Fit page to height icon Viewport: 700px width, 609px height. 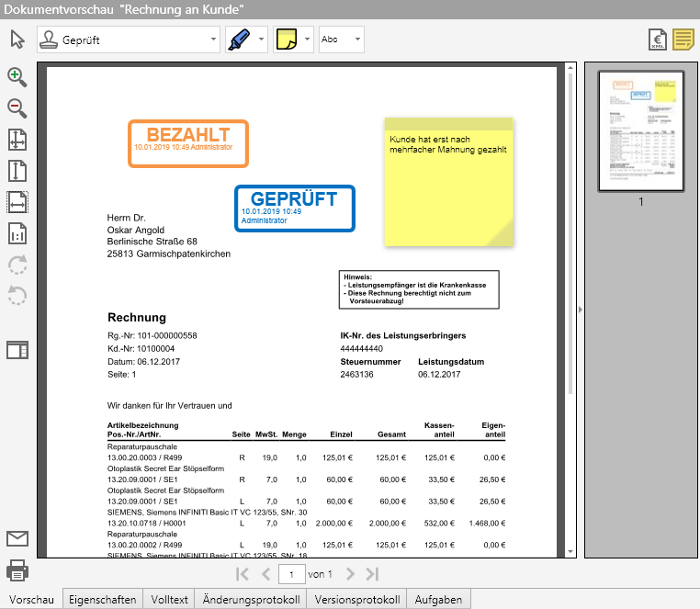pyautogui.click(x=17, y=171)
